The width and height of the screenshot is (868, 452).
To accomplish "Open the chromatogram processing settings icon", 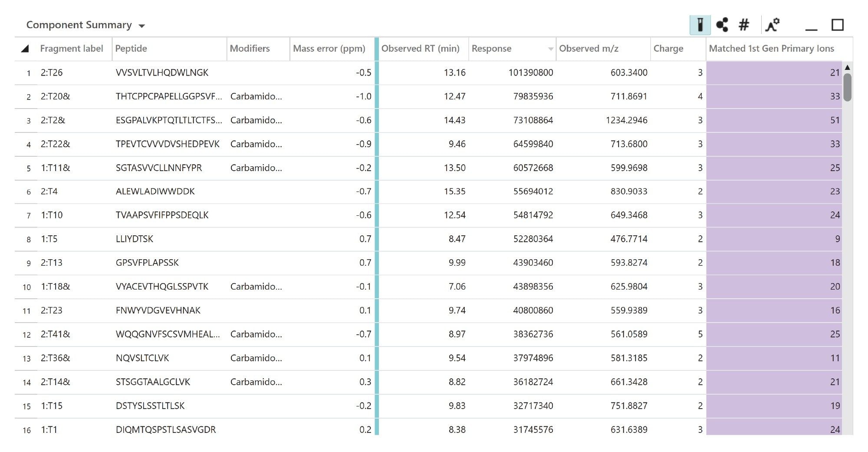I will pyautogui.click(x=772, y=25).
